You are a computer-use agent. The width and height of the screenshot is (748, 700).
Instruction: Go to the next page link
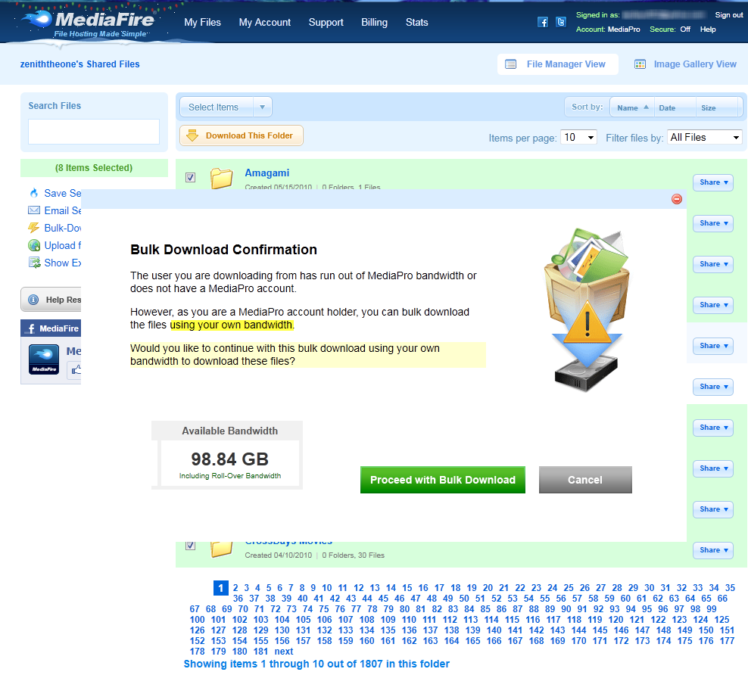(284, 652)
